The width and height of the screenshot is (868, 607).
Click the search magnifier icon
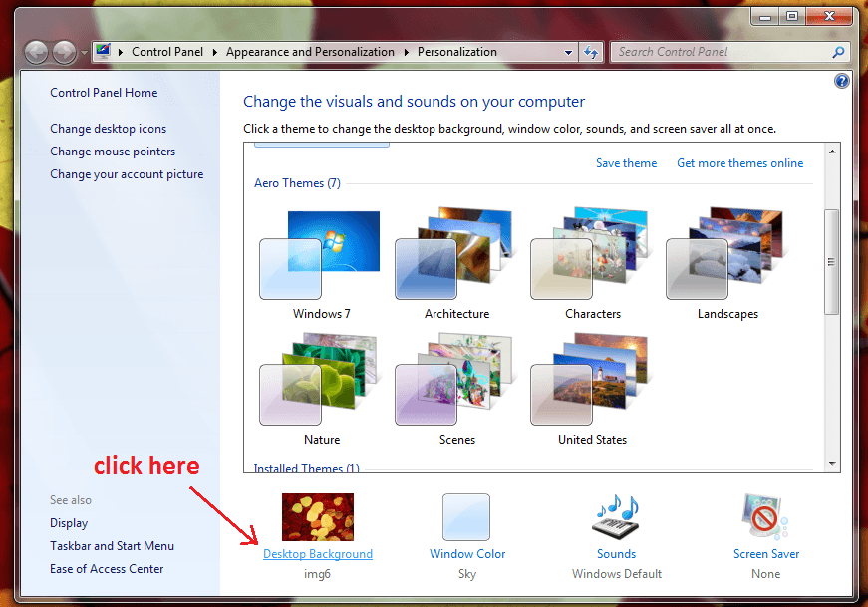(839, 52)
